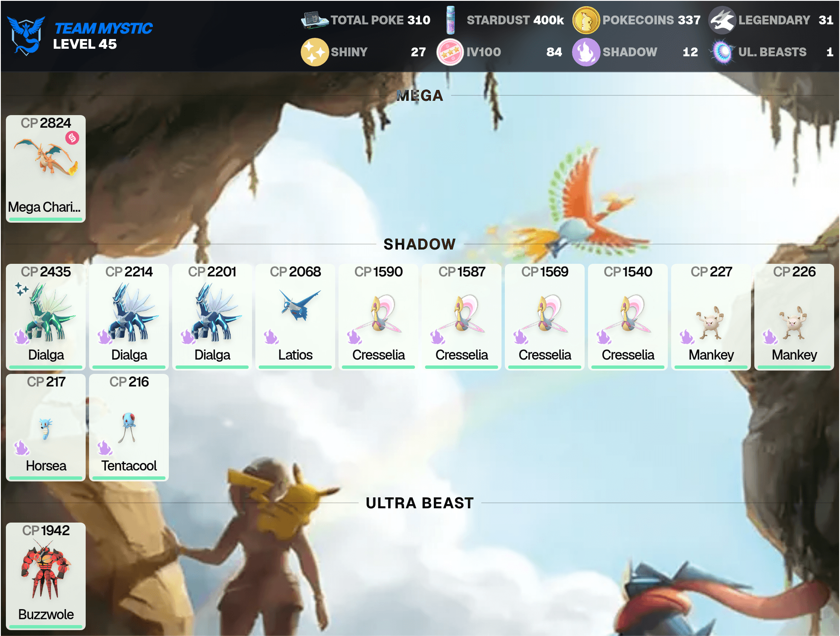The image size is (840, 636).
Task: Click the 'SHADOW' stat label in header
Action: (630, 52)
